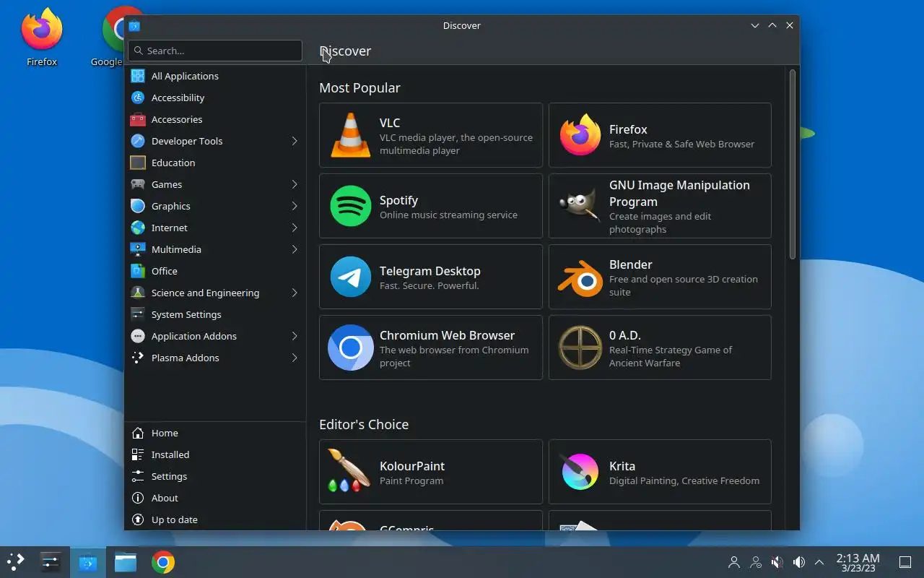This screenshot has width=924, height=578.
Task: Click the Blender logo icon
Action: (580, 277)
